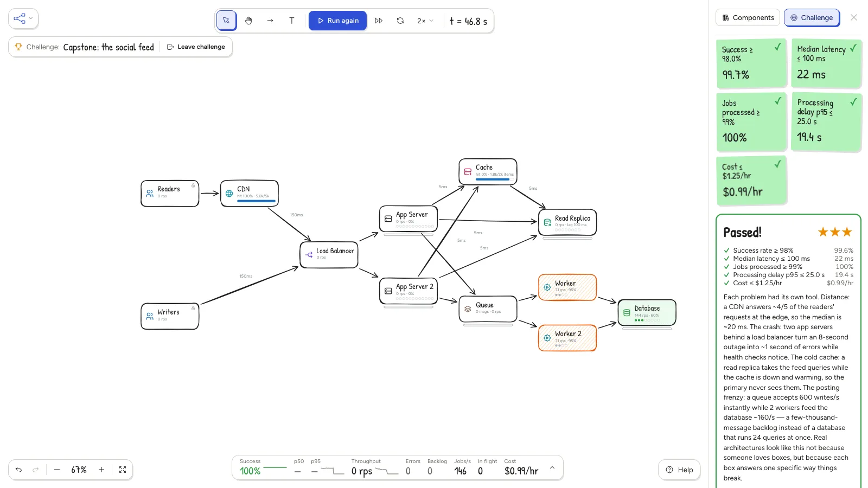Image resolution: width=868 pixels, height=488 pixels.
Task: Redo the last action
Action: coord(36,470)
